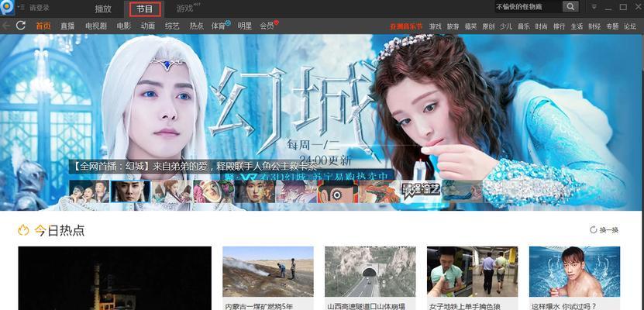644x310 pixels.
Task: Open the 排行 ranking link
Action: [559, 26]
